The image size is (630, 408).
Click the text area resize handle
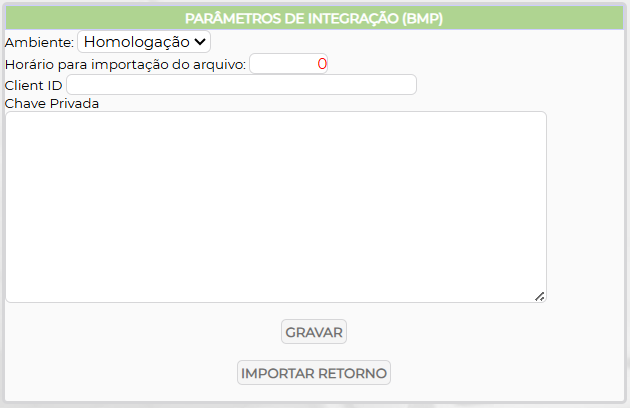point(539,295)
